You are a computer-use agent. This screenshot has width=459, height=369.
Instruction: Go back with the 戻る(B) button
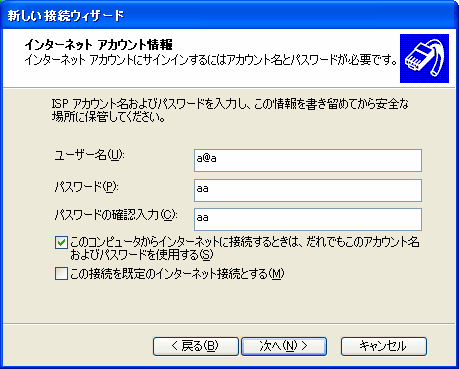click(196, 346)
